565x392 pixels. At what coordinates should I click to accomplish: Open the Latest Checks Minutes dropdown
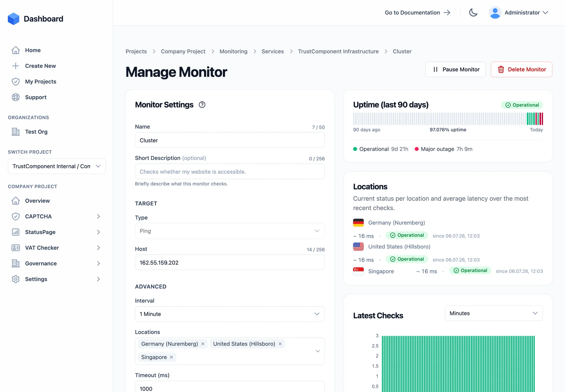click(x=494, y=313)
